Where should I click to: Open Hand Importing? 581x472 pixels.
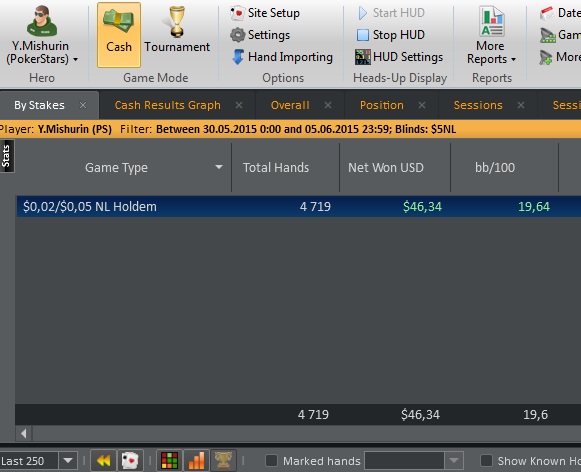[282, 57]
